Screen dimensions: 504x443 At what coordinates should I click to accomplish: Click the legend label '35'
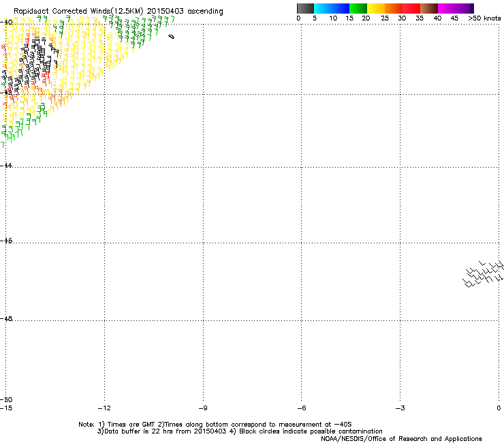(x=420, y=18)
